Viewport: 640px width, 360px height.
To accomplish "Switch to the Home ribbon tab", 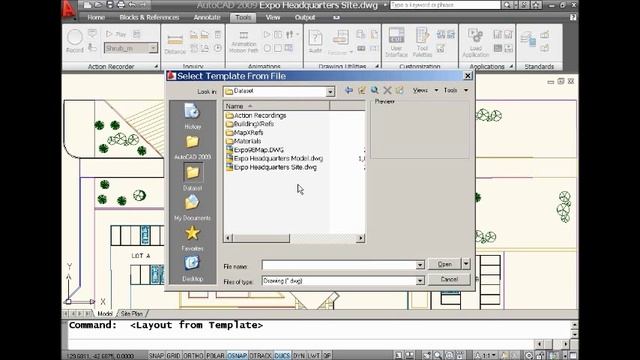I will point(96,18).
